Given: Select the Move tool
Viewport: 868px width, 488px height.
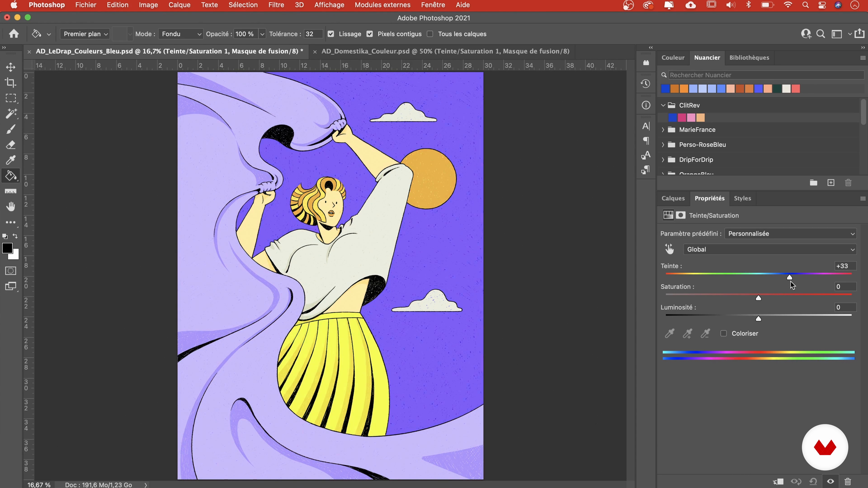Looking at the screenshot, I should (10, 67).
